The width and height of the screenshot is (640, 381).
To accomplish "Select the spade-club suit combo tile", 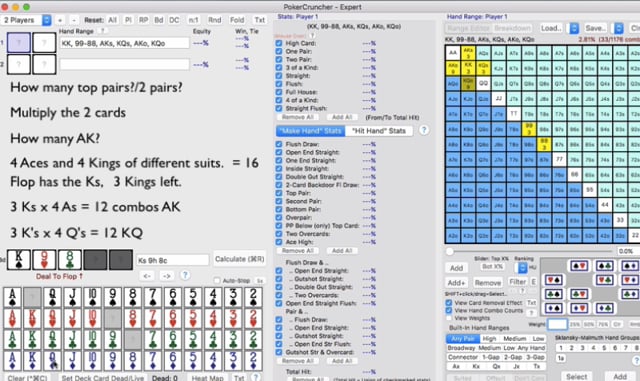I will [604, 266].
